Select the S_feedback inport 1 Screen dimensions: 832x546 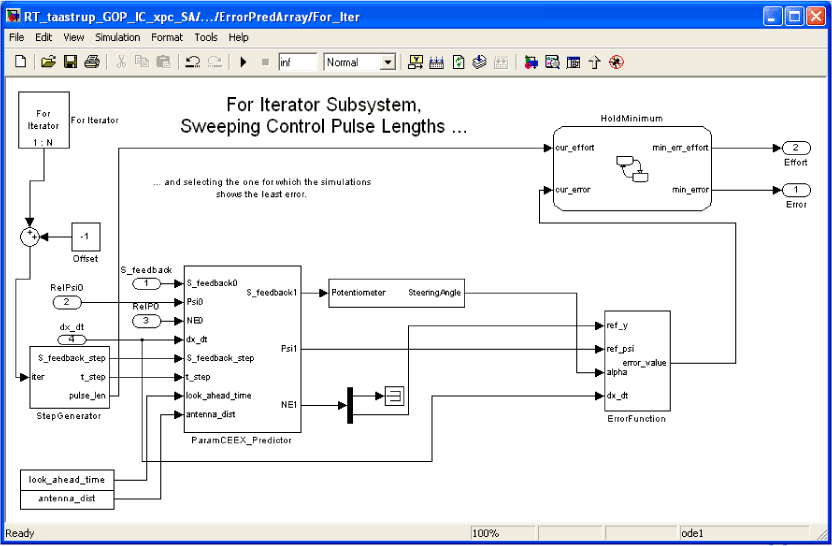[x=146, y=283]
